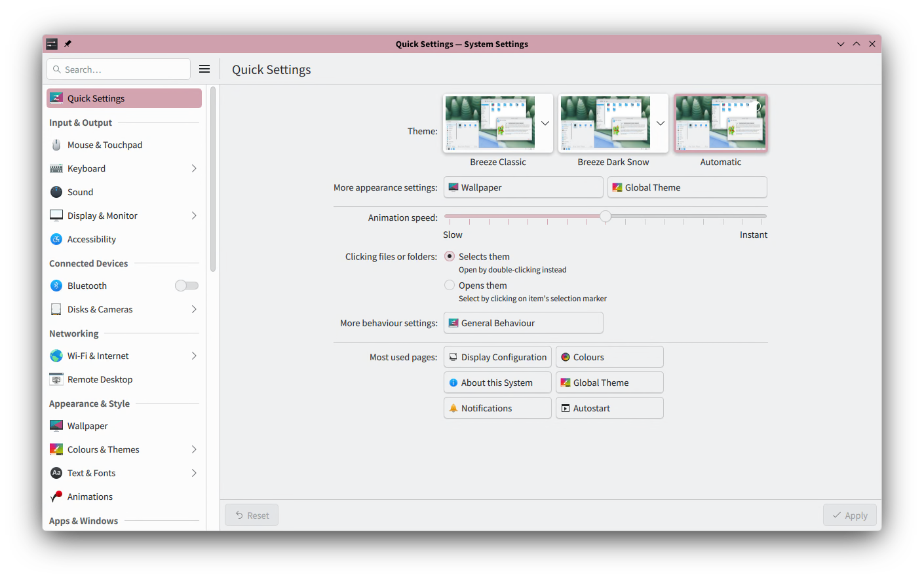
Task: Open the Breeze Dark Snow dropdown arrow
Action: click(661, 123)
